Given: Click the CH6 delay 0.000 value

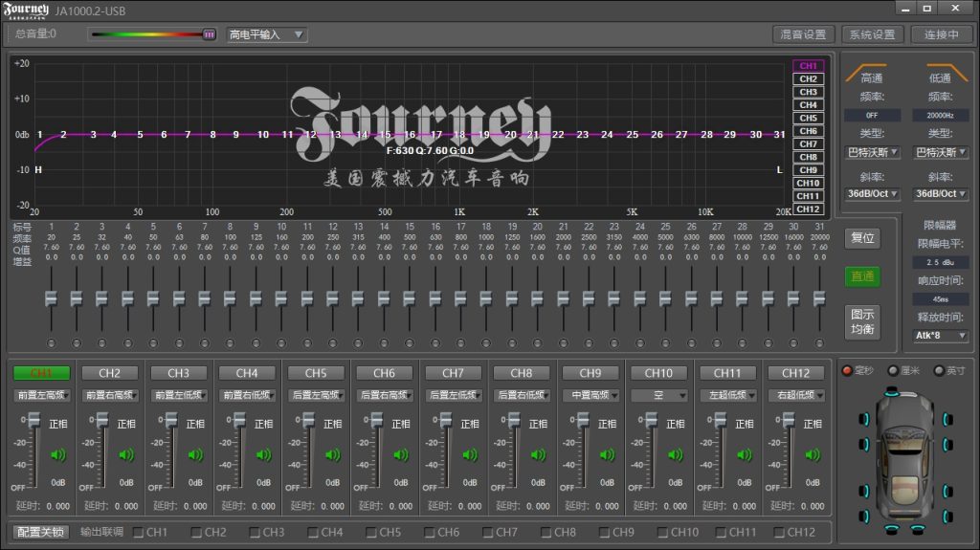Looking at the screenshot, I should [401, 506].
